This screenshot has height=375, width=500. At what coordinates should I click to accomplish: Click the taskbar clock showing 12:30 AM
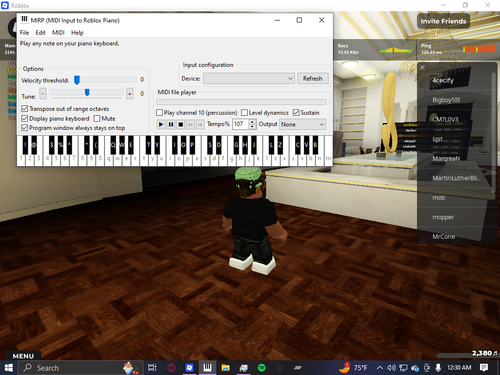[x=459, y=368]
